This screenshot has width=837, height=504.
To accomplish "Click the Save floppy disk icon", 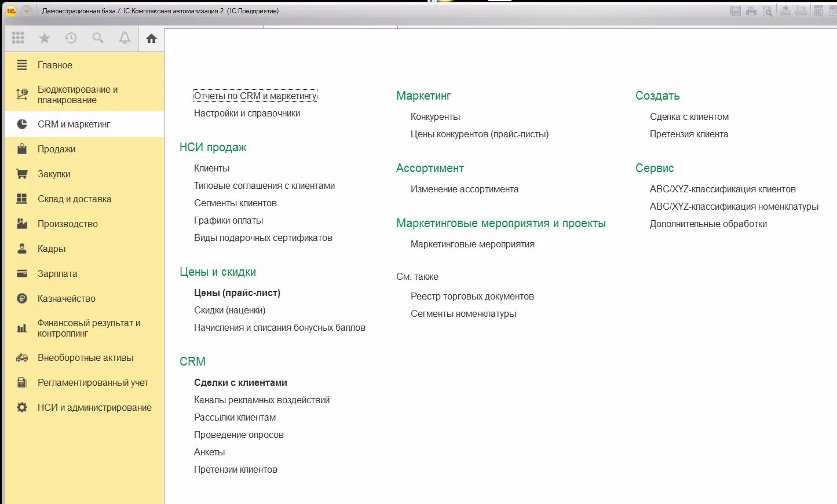I will [x=736, y=11].
